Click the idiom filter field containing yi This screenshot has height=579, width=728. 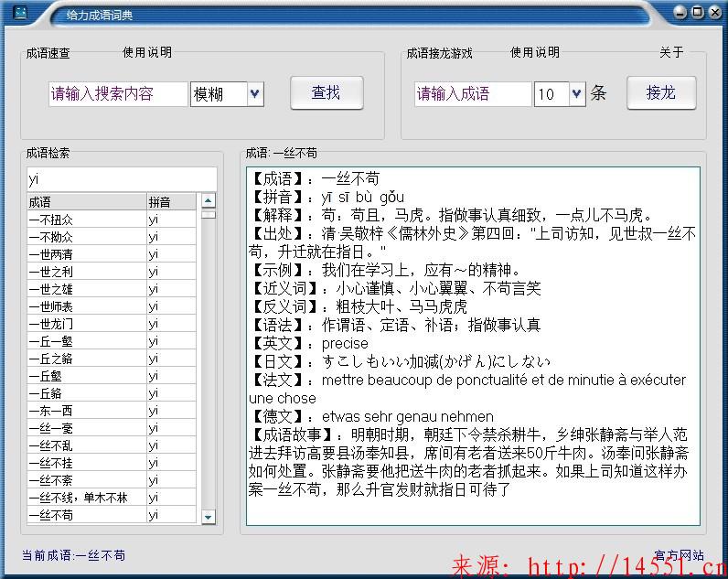coord(121,178)
